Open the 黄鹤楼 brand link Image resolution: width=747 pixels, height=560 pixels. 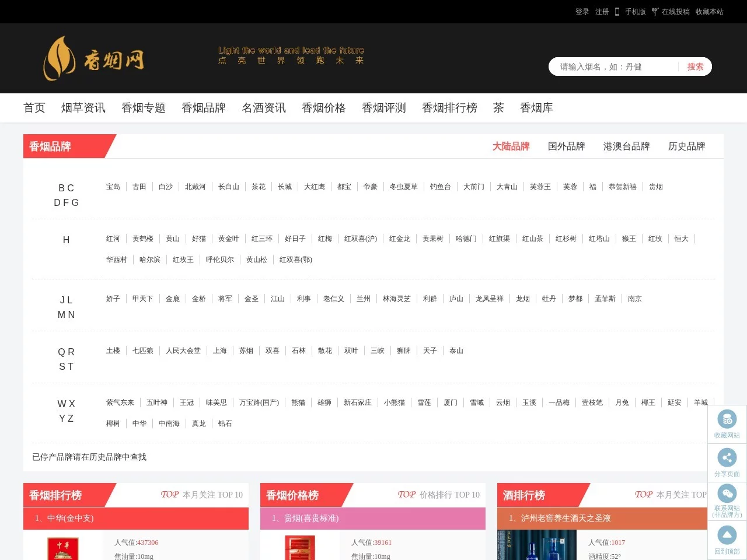[143, 239]
